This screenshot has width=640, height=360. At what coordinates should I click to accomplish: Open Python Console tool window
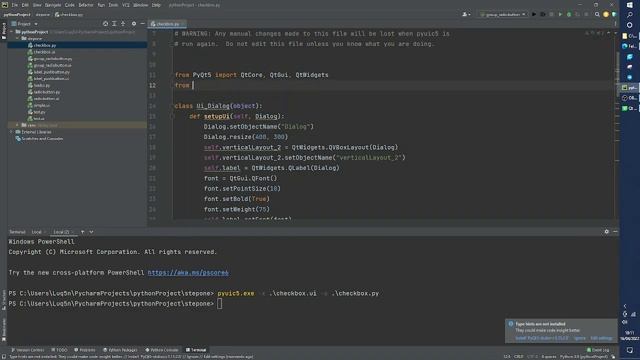click(x=162, y=350)
